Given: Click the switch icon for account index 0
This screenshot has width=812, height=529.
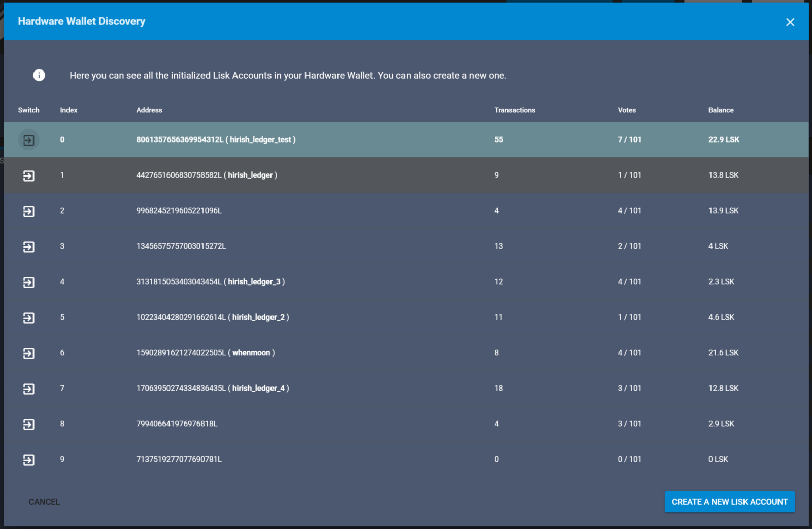Looking at the screenshot, I should [29, 140].
